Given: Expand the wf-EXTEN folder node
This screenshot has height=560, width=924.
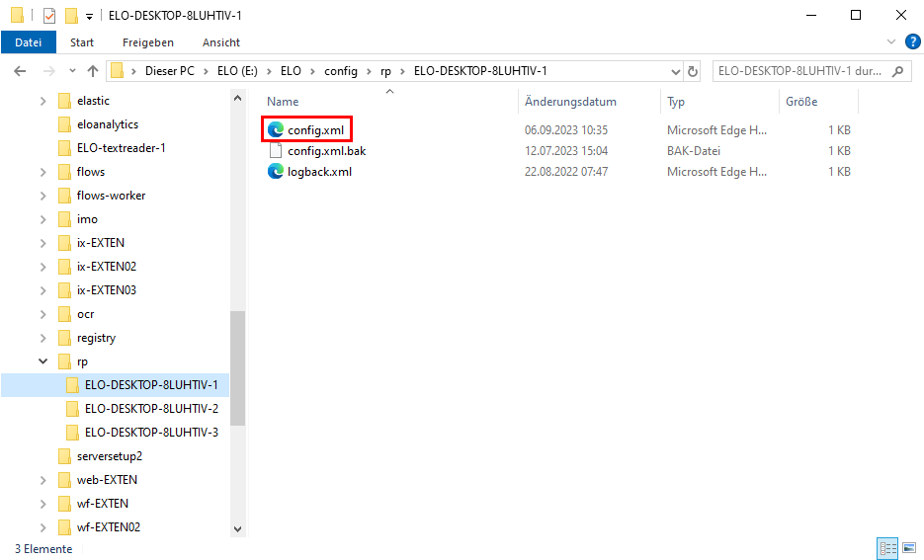Looking at the screenshot, I should tap(42, 504).
